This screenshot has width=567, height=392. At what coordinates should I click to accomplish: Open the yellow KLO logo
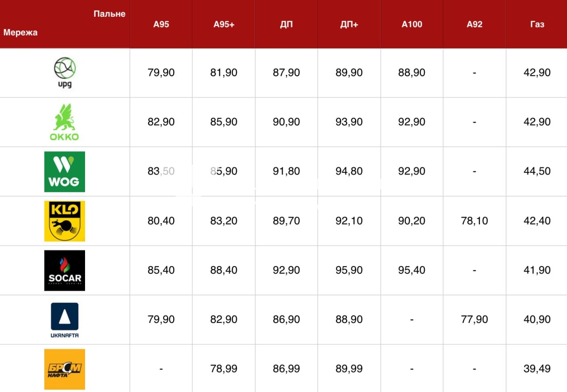coord(65,221)
